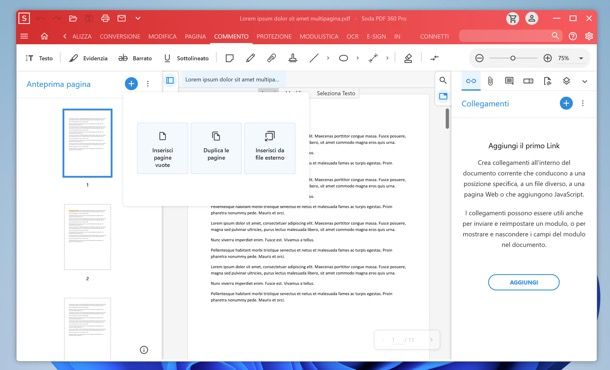
Task: Open the Collegamenti links panel tab
Action: click(x=471, y=81)
